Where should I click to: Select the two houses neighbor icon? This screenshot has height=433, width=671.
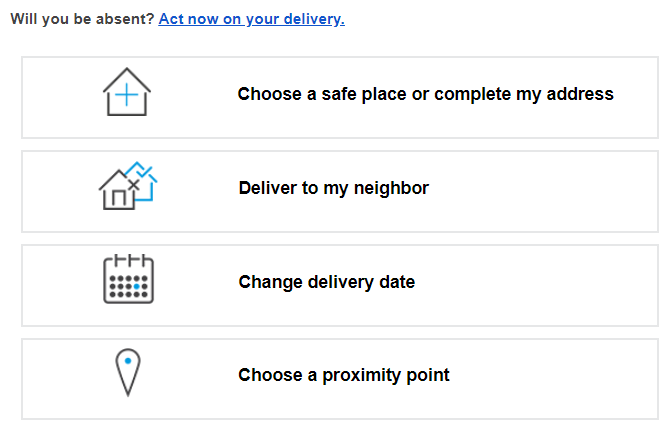coord(128,186)
